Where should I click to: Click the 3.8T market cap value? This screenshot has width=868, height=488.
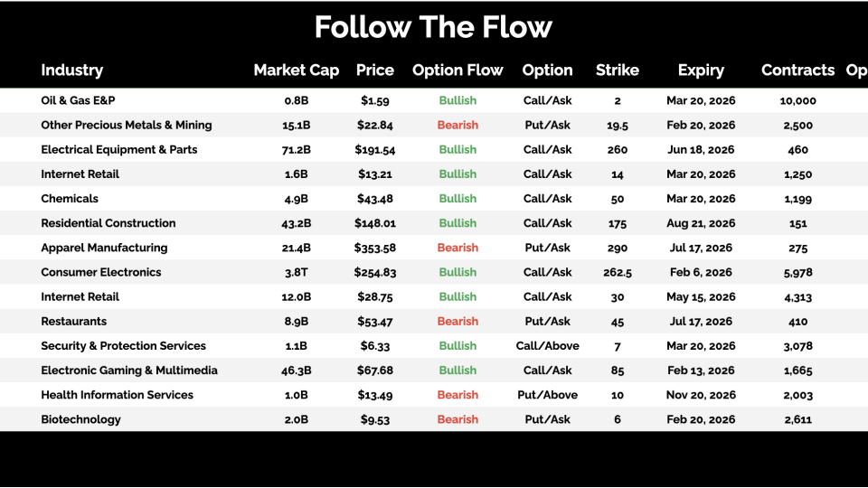(x=297, y=272)
